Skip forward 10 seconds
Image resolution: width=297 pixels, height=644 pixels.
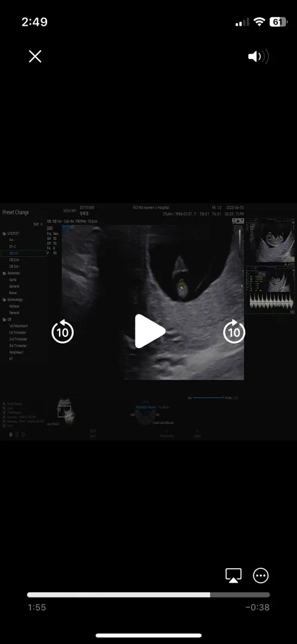point(234,332)
